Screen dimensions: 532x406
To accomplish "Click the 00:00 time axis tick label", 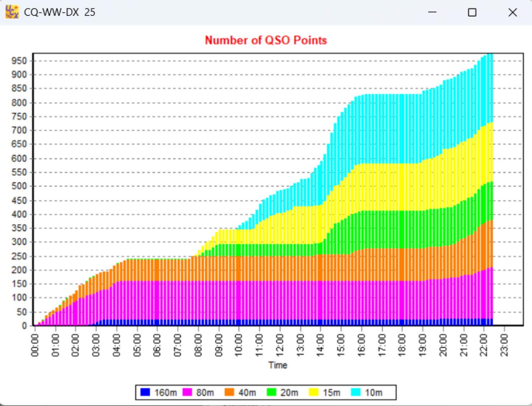I will tap(35, 345).
